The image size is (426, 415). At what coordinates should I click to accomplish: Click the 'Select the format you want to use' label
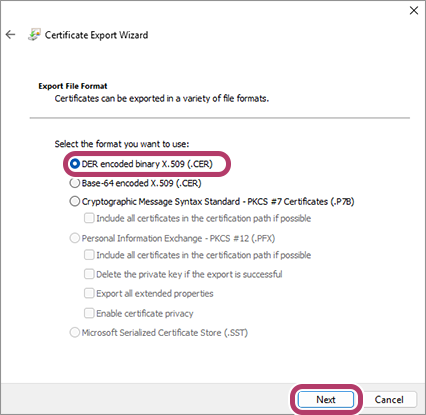[x=122, y=144]
